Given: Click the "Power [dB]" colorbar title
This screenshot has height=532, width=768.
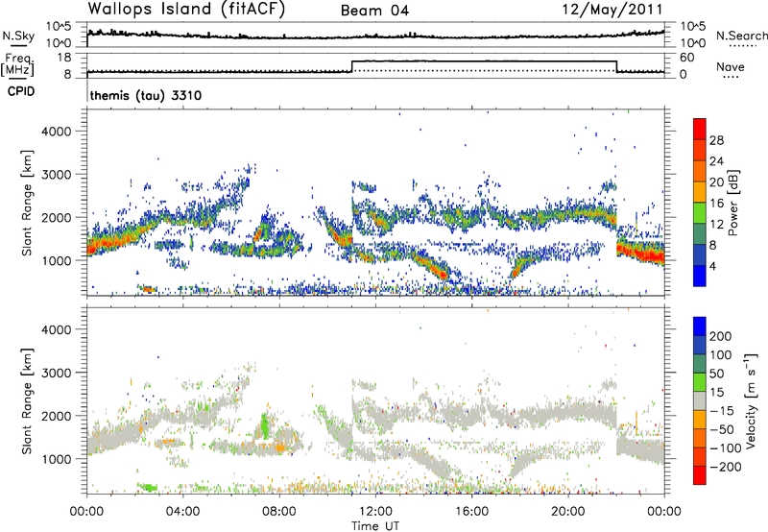Looking at the screenshot, I should (733, 203).
